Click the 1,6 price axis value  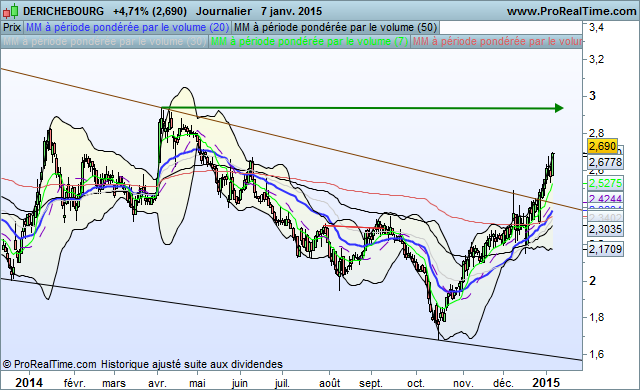click(596, 354)
